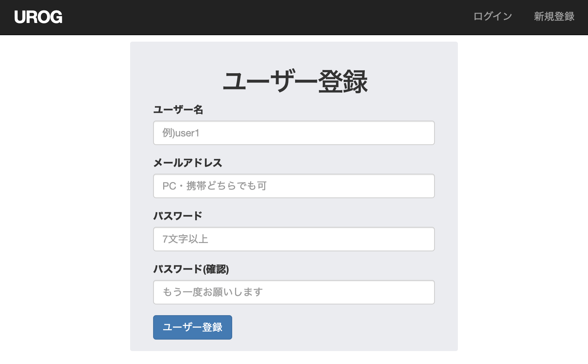The width and height of the screenshot is (588, 364).
Task: Navigate home via the UROG brand text
Action: coord(38,17)
